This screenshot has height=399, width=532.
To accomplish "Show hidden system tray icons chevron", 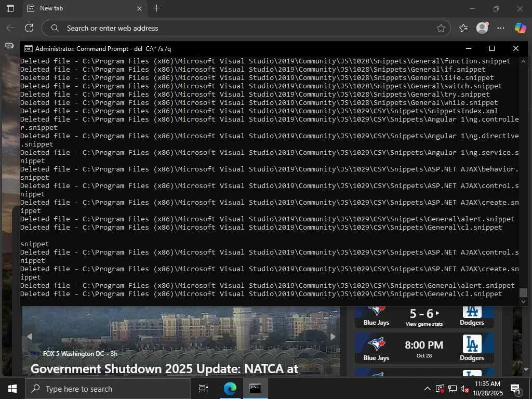I will pos(428,389).
